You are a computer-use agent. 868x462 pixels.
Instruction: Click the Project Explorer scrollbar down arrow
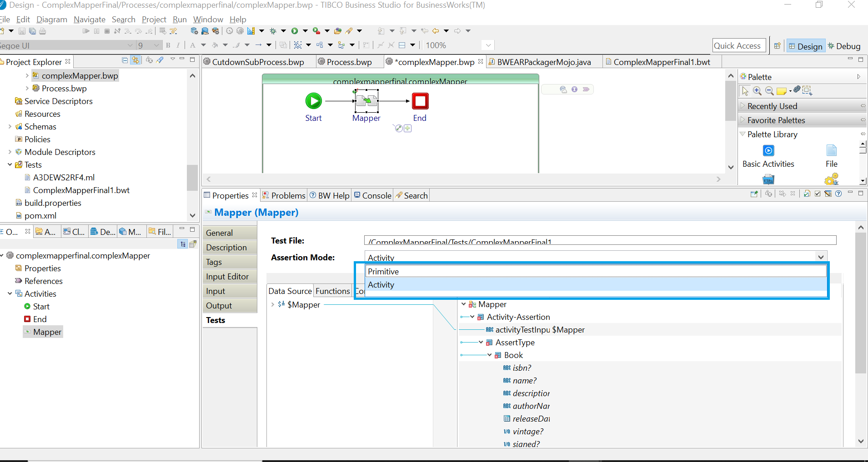click(192, 215)
